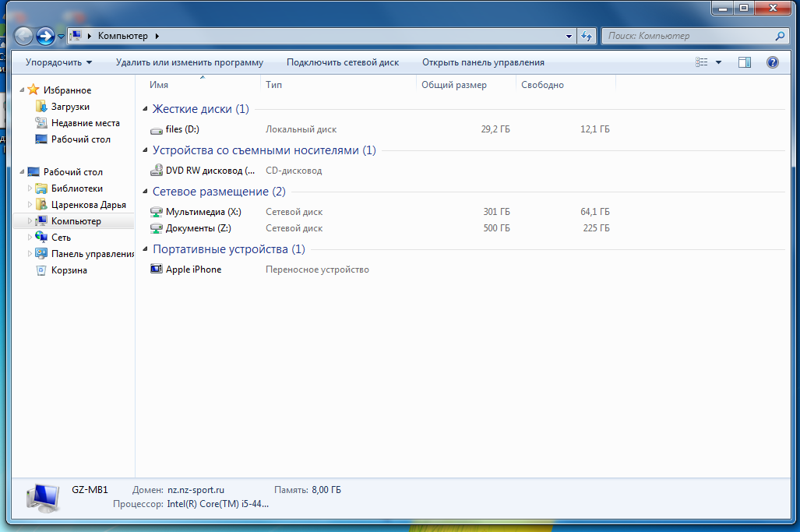
Task: Select the files (D:) drive icon
Action: point(156,130)
